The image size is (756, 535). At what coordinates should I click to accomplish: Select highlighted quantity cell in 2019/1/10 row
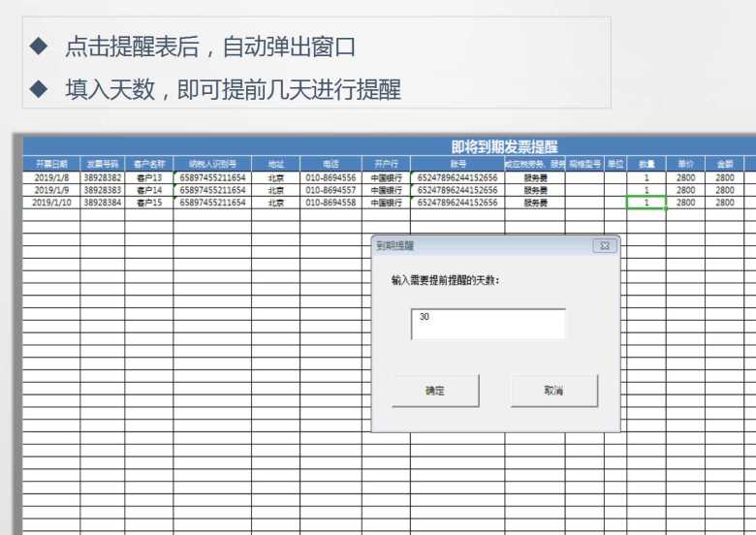pos(646,203)
